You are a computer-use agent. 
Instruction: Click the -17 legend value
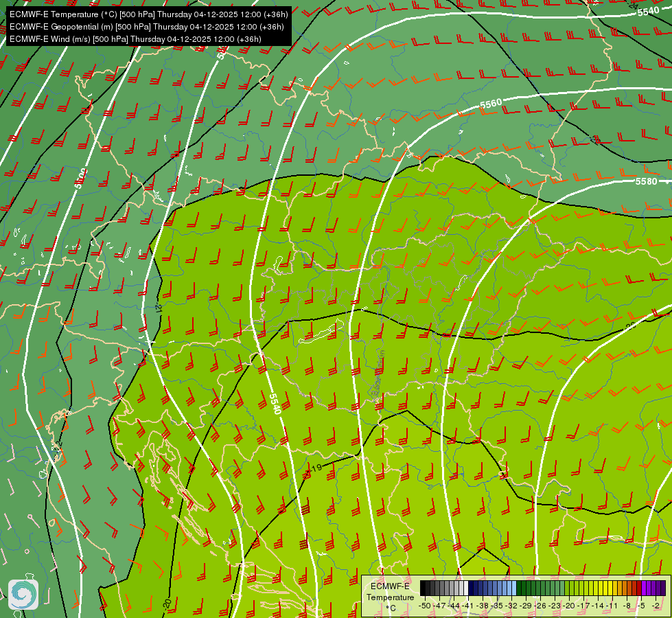pyautogui.click(x=583, y=606)
